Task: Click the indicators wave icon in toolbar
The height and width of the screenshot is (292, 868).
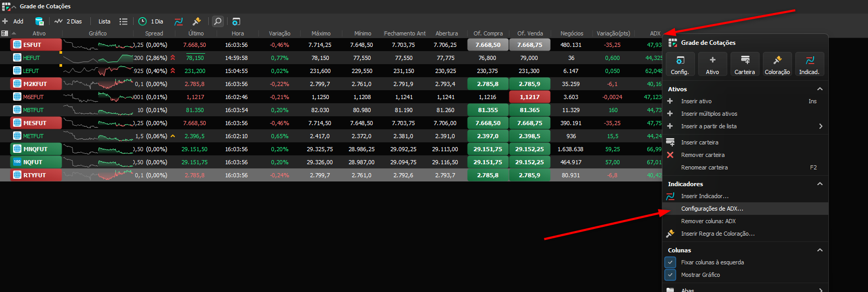Action: (x=179, y=21)
